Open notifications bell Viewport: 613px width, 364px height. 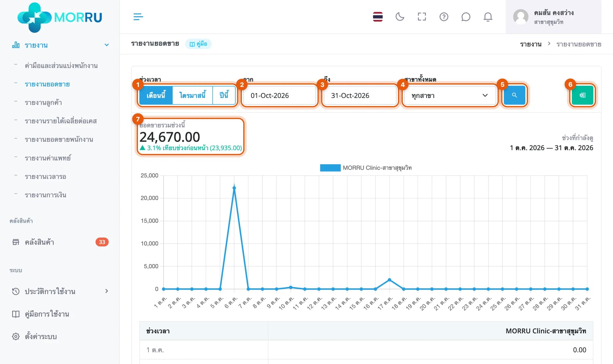tap(488, 17)
